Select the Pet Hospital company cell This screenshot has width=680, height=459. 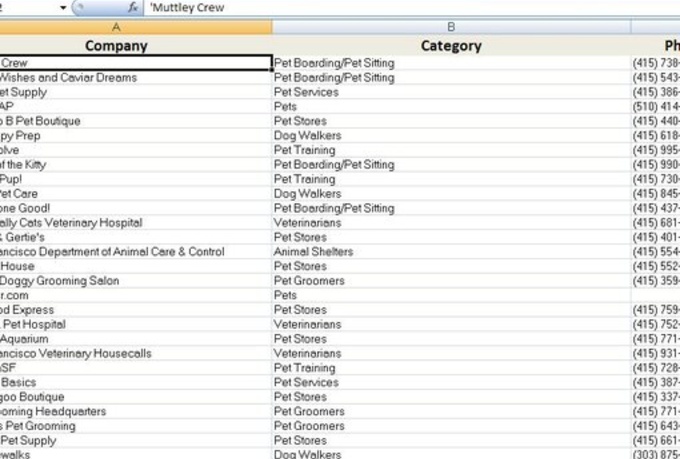pos(136,325)
